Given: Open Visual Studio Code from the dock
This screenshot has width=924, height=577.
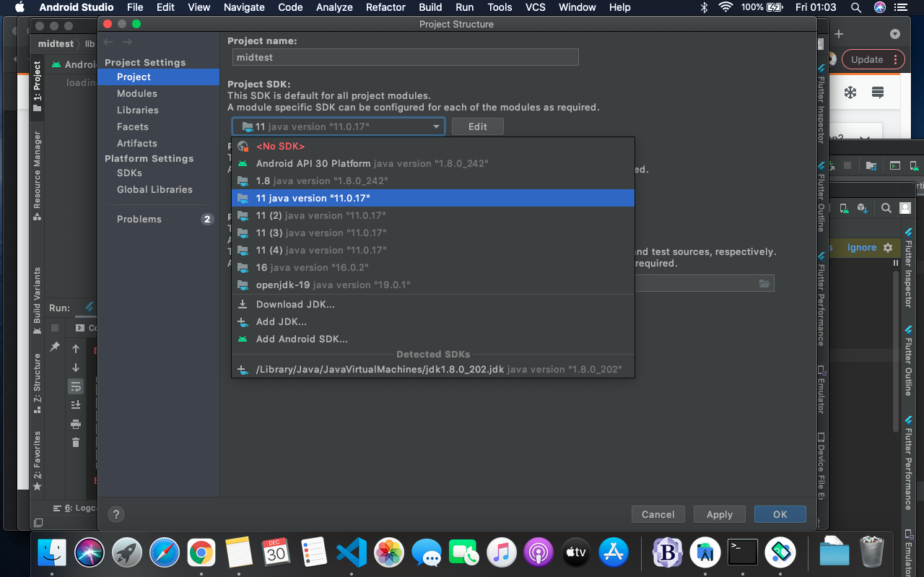Looking at the screenshot, I should coord(351,553).
